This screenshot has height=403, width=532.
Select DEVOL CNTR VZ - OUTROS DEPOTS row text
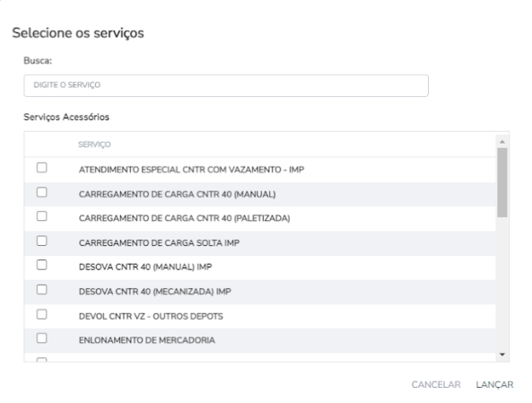point(151,317)
